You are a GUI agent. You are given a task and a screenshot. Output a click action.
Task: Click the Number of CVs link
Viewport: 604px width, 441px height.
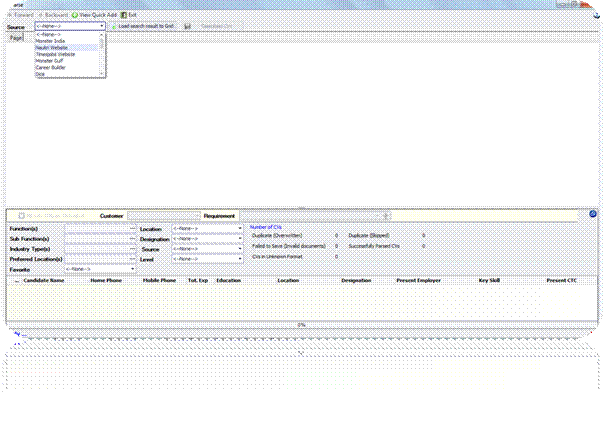pyautogui.click(x=265, y=227)
